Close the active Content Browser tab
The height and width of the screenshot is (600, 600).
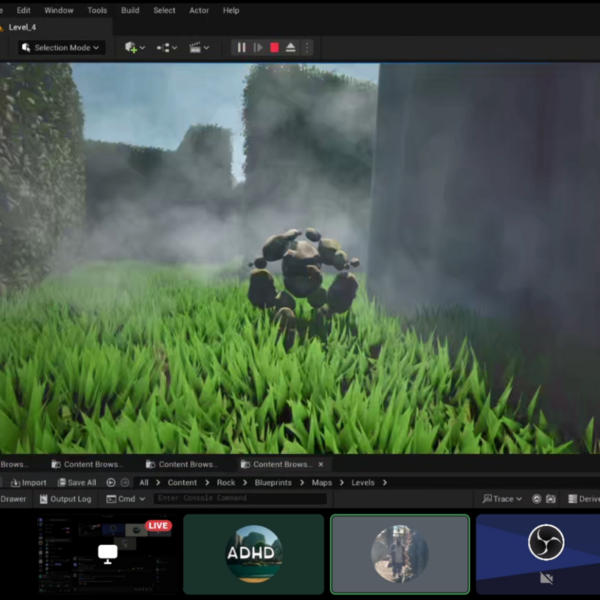(x=321, y=464)
